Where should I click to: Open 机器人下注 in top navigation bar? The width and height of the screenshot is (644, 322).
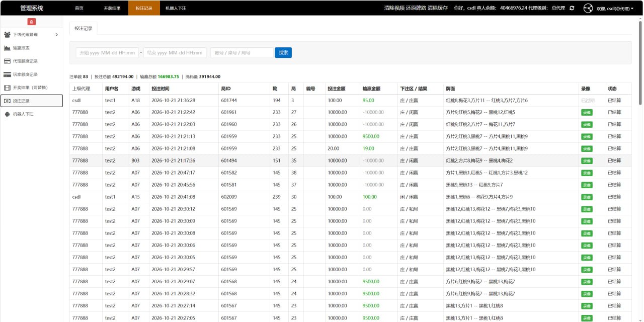176,9
